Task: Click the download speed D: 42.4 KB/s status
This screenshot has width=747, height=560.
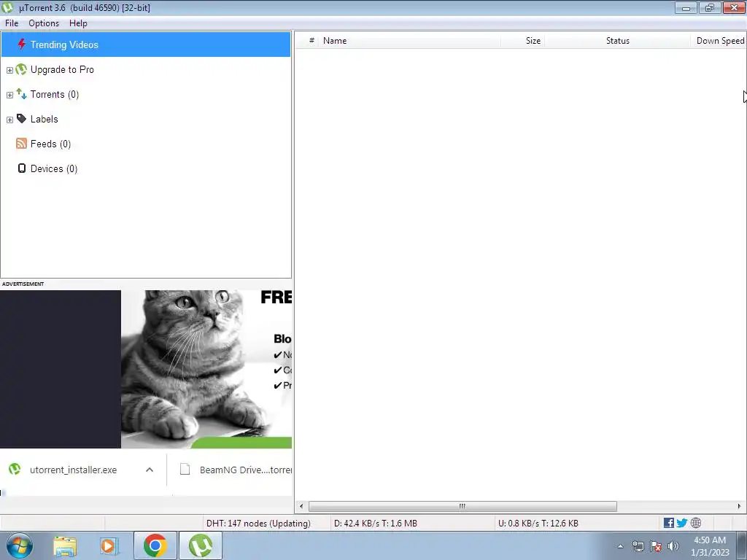Action: click(376, 523)
